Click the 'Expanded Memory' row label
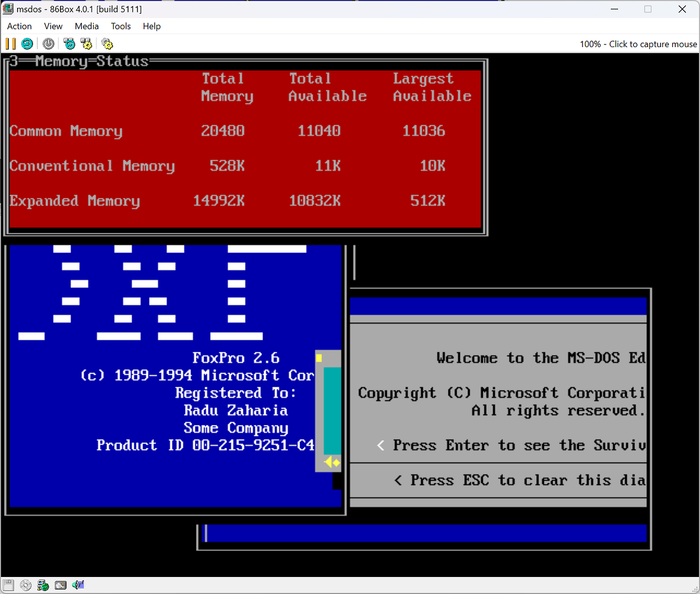 pyautogui.click(x=74, y=201)
